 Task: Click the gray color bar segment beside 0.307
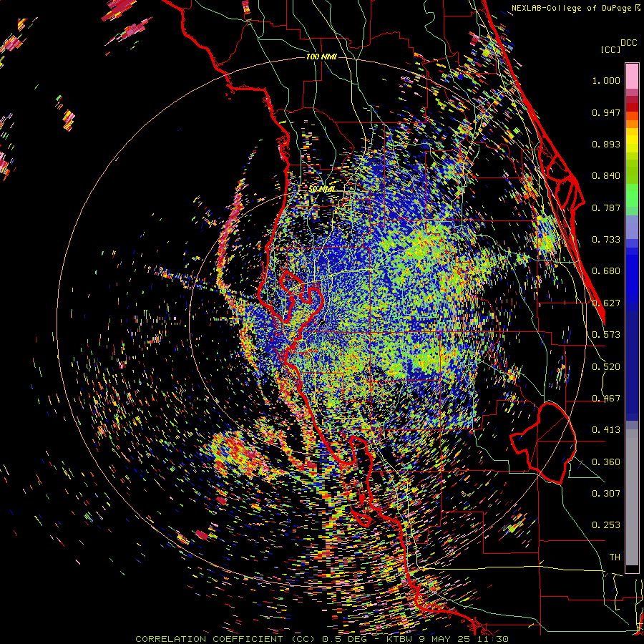(x=632, y=497)
